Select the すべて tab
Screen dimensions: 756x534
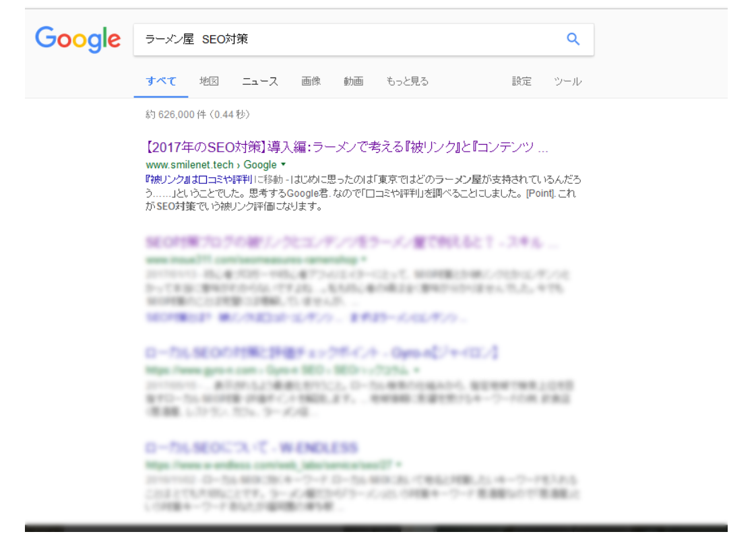161,81
